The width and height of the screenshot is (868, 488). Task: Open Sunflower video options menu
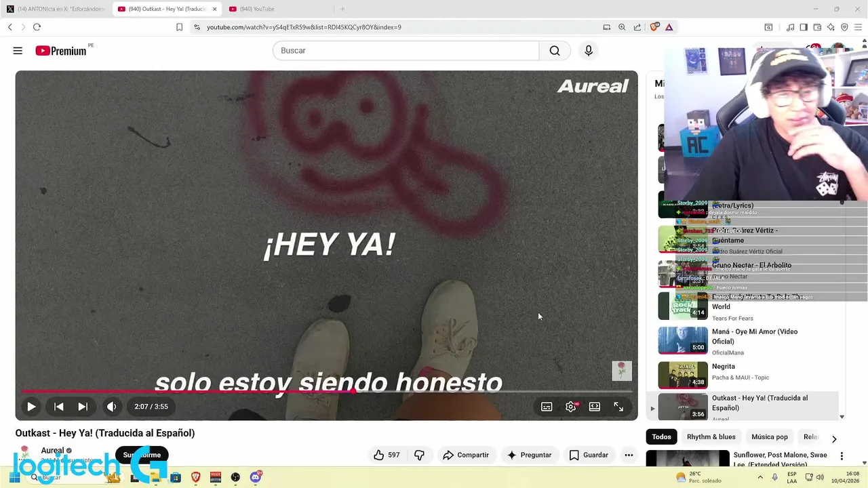842,456
